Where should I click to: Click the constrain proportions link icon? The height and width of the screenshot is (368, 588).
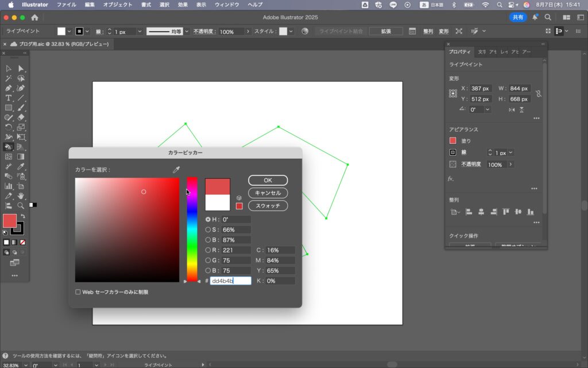[x=539, y=94]
